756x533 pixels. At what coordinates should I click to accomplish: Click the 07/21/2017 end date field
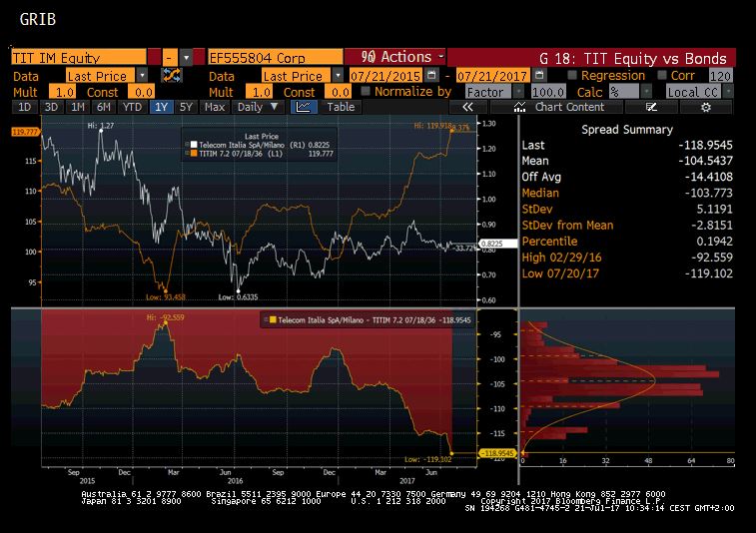tap(492, 75)
